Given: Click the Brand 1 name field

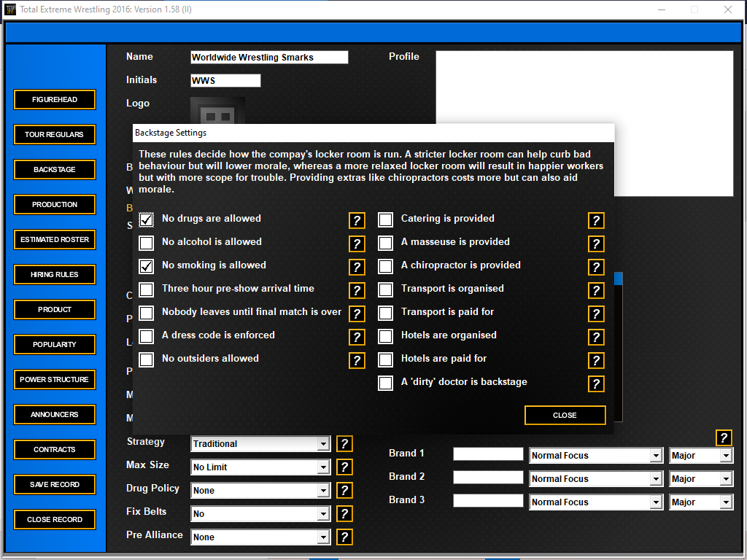Looking at the screenshot, I should tap(488, 454).
